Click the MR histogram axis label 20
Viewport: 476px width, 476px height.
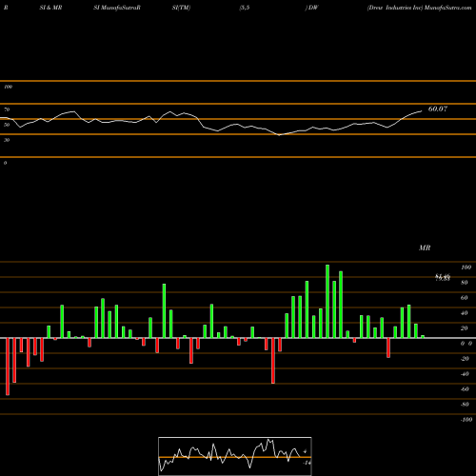[464, 328]
